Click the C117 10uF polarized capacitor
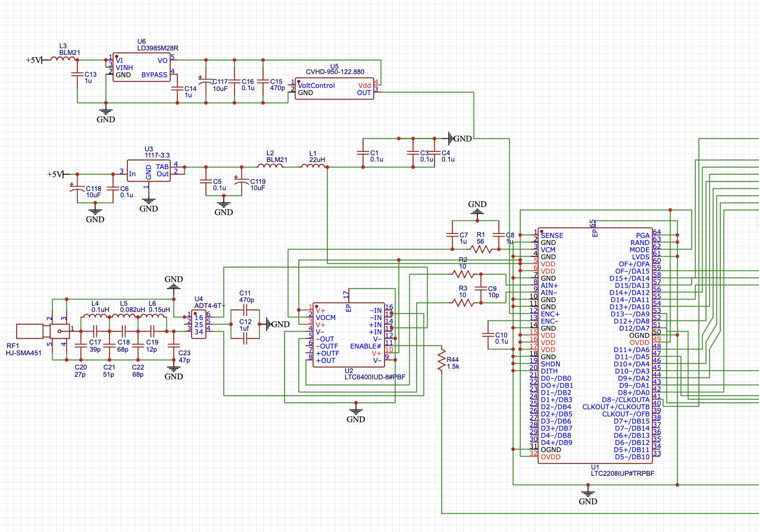This screenshot has width=759, height=532. pos(206,82)
